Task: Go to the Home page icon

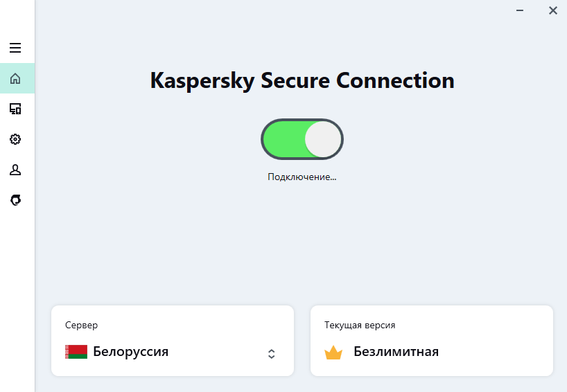Action: pos(15,78)
